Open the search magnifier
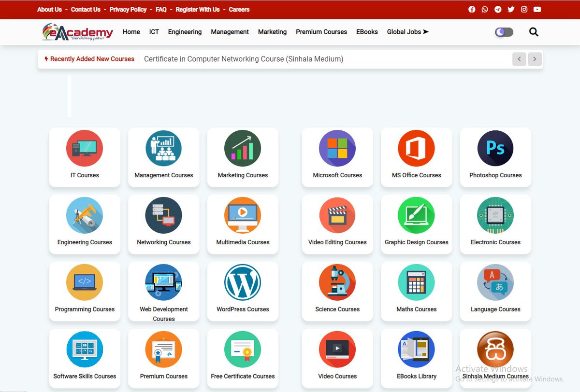 534,31
